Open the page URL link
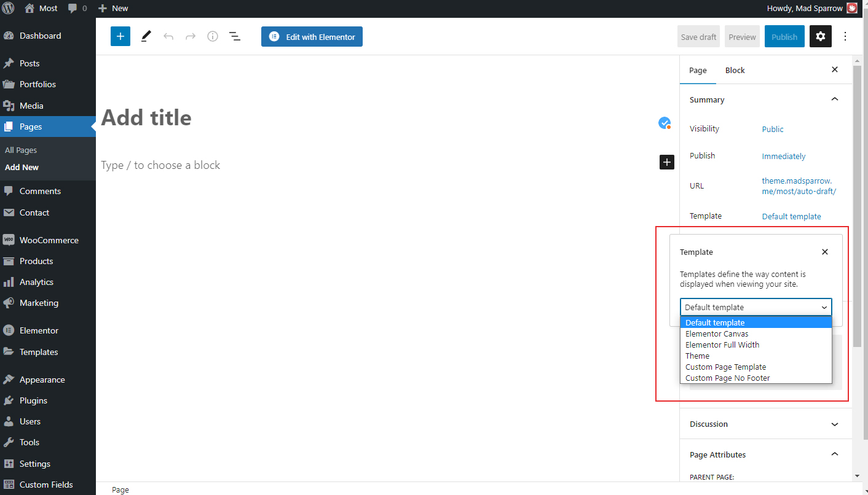The image size is (868, 495). pos(799,185)
